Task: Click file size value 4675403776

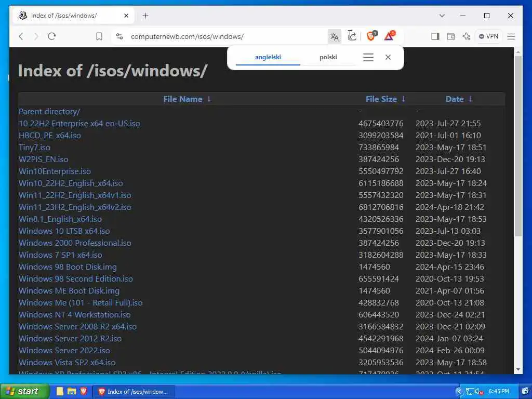Action: click(x=381, y=124)
